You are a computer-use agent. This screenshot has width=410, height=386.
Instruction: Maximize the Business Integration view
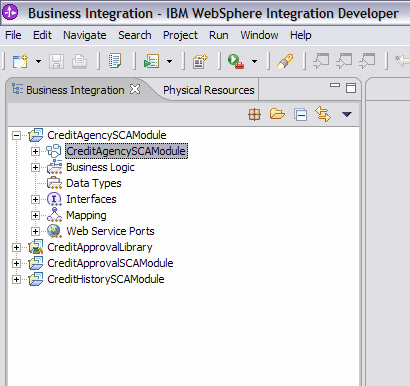351,88
